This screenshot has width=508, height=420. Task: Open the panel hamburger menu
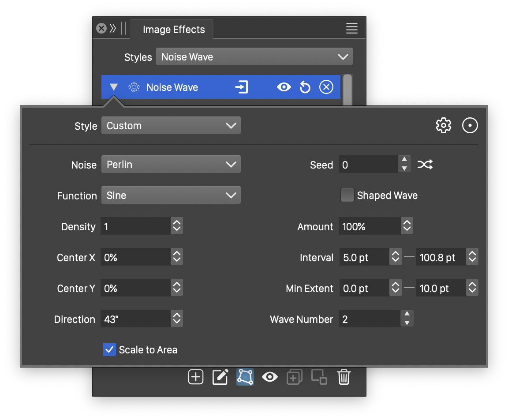(351, 29)
